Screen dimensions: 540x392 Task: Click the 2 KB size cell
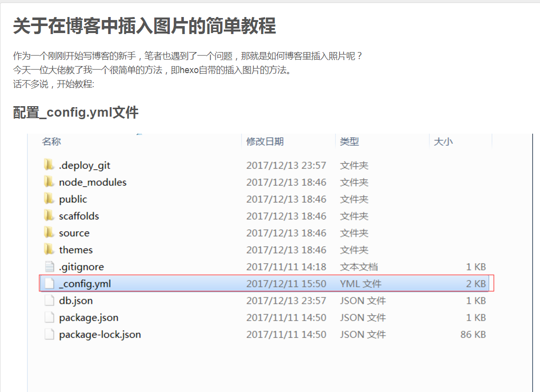click(475, 283)
